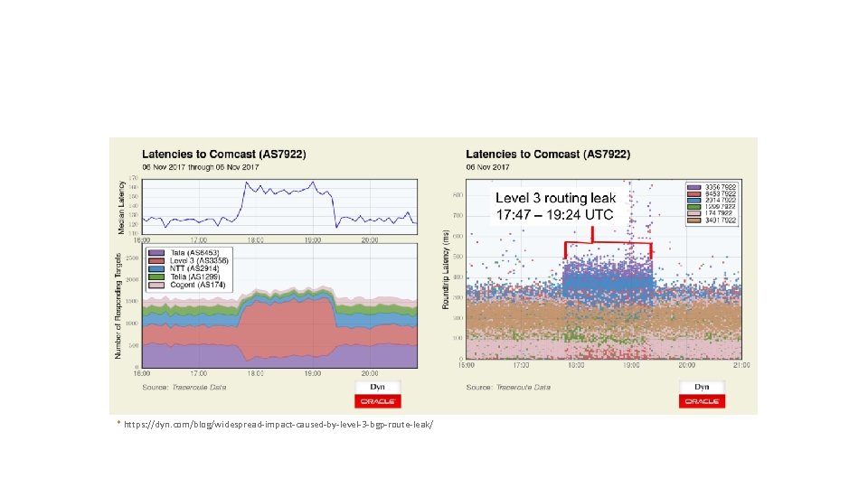Click the '2914 7922' scatter legend entry

[x=712, y=201]
